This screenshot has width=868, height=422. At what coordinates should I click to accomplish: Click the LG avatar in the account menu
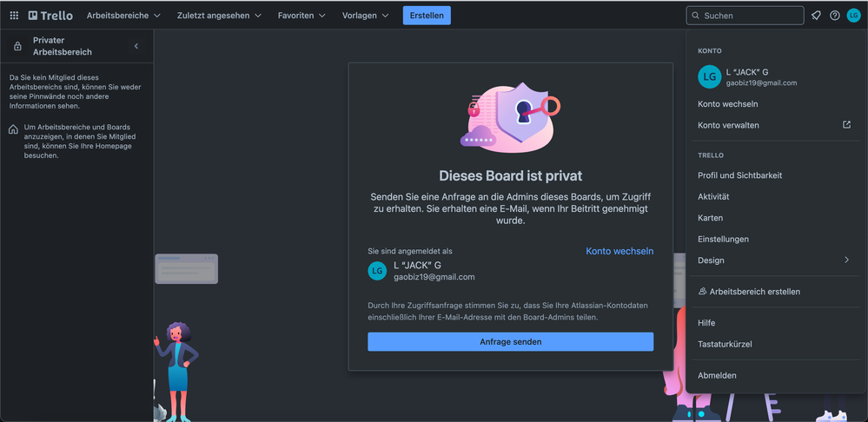pos(709,77)
